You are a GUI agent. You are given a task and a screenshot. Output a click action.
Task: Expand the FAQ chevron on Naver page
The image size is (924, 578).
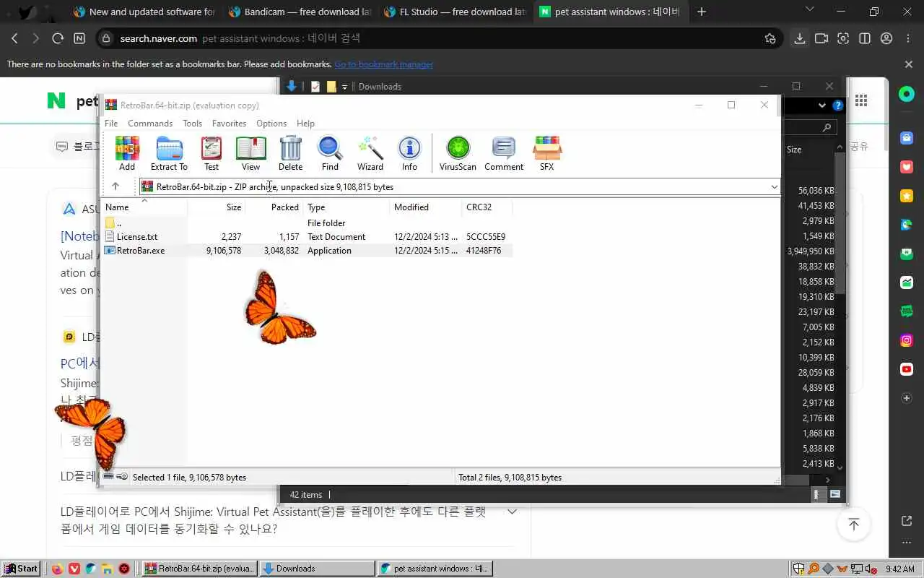click(x=512, y=512)
